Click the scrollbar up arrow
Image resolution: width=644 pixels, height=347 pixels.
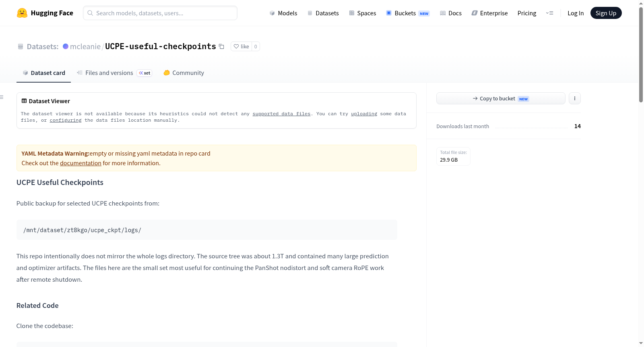tap(641, 3)
